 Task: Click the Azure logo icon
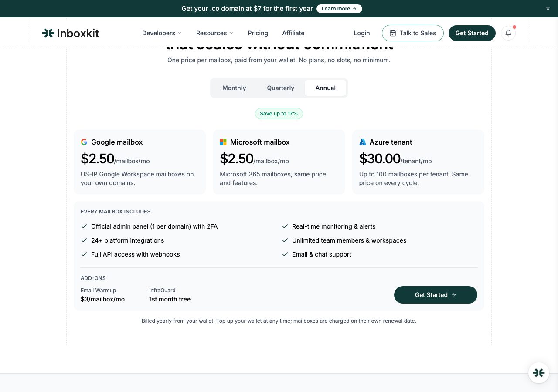363,142
